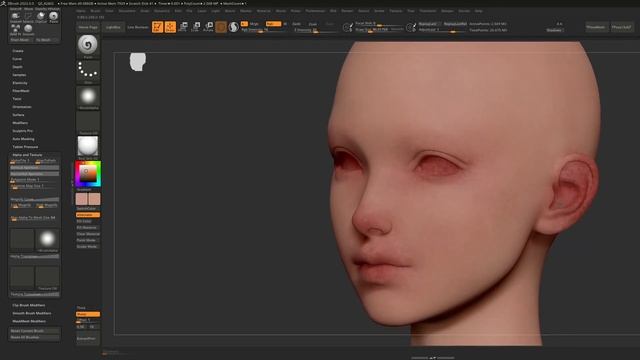The image size is (640, 360).
Task: Toggle the Zsub button
Action: coord(313,24)
